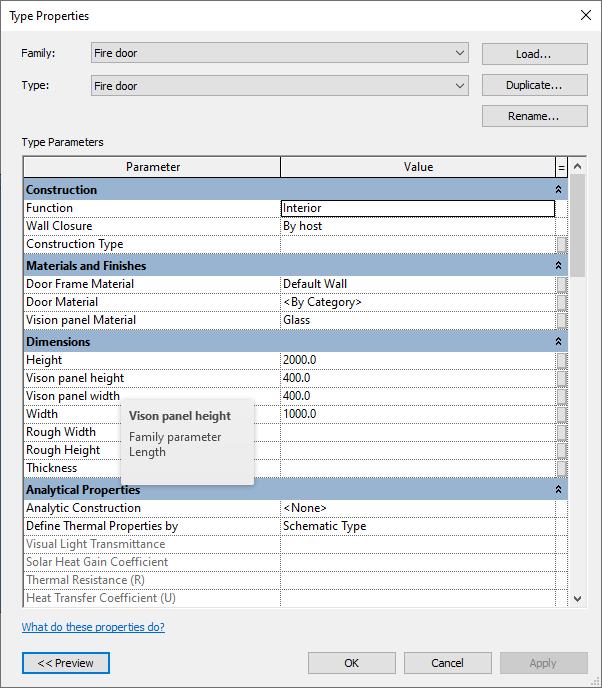The image size is (602, 688).
Task: Click associate button for Rough Width
Action: [x=562, y=433]
